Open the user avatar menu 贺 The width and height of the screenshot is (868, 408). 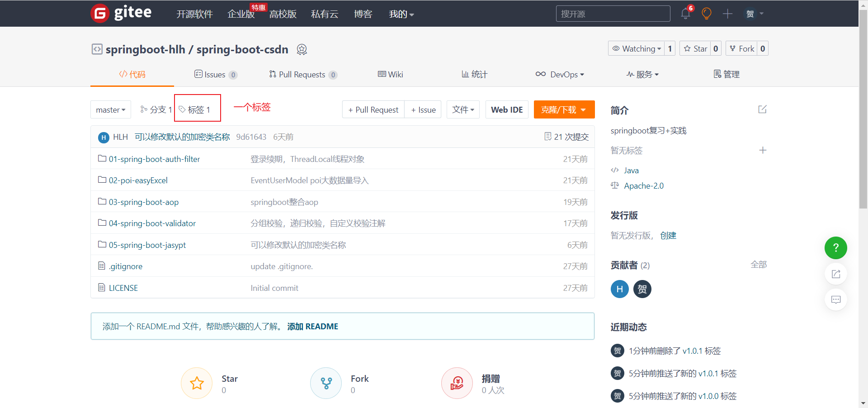pos(754,14)
